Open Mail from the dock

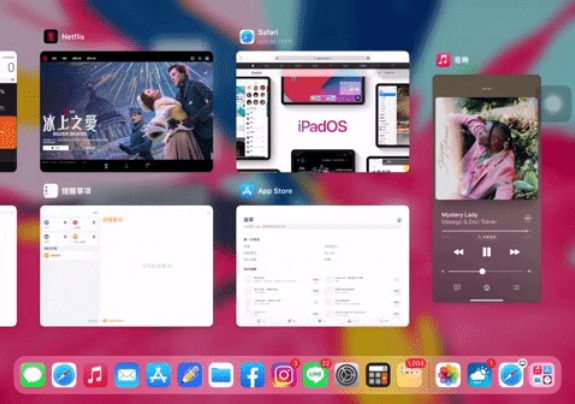point(127,375)
